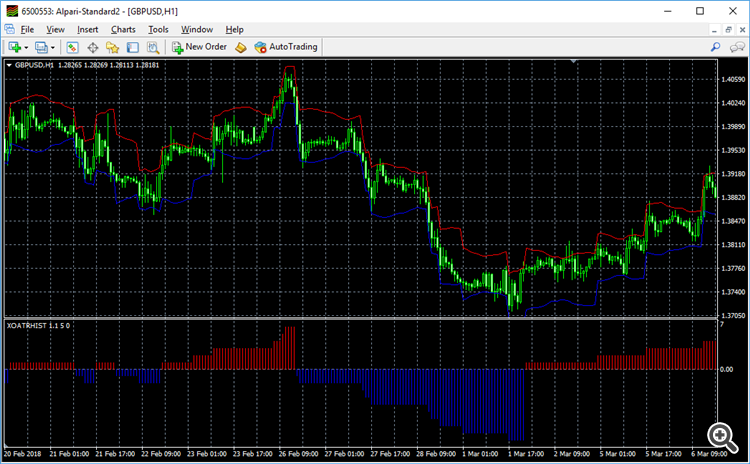Screen dimensions: 750x464
Task: Expand the GBPUSD,H1 chart title triangle
Action: (x=9, y=65)
